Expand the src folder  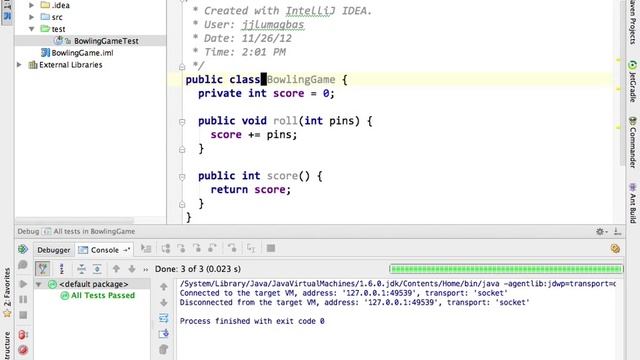[31, 17]
